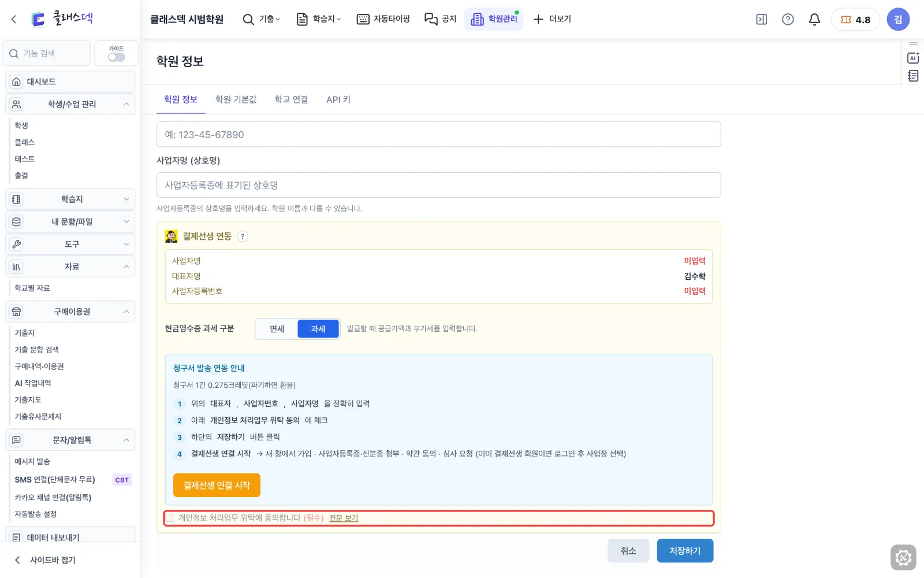Open the 김 user profile avatar
This screenshot has width=924, height=578.
coord(898,19)
